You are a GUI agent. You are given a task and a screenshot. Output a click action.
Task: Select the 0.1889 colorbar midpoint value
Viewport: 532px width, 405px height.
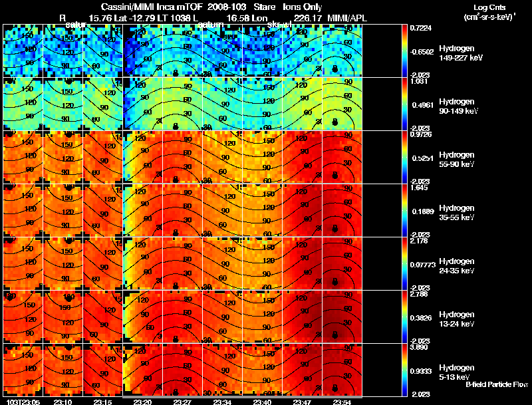[x=423, y=211]
